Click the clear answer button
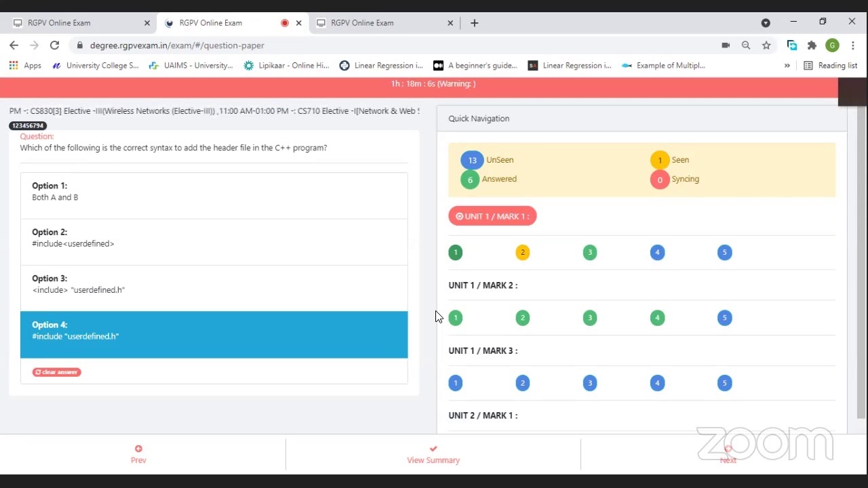868x488 pixels. click(x=57, y=372)
